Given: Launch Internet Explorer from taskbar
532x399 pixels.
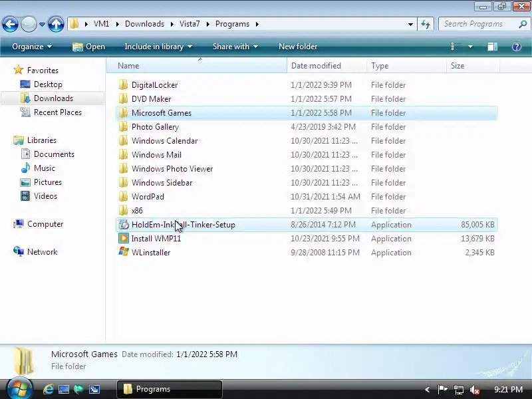Looking at the screenshot, I should point(48,389).
